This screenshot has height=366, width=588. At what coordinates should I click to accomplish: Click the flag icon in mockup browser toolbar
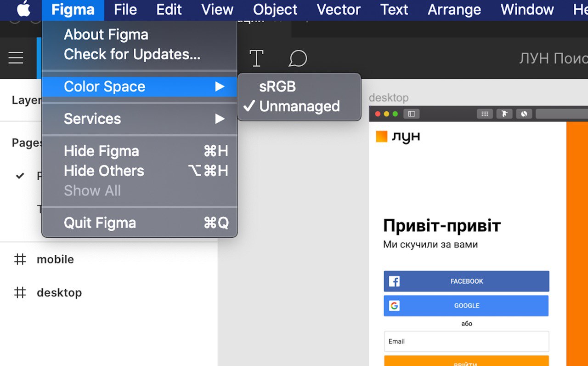point(504,114)
